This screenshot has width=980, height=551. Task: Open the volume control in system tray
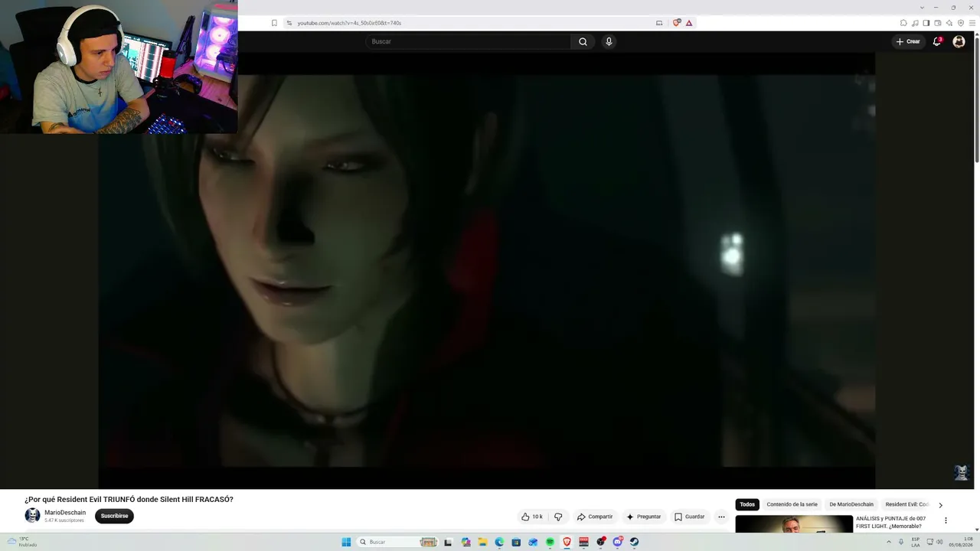click(x=939, y=542)
